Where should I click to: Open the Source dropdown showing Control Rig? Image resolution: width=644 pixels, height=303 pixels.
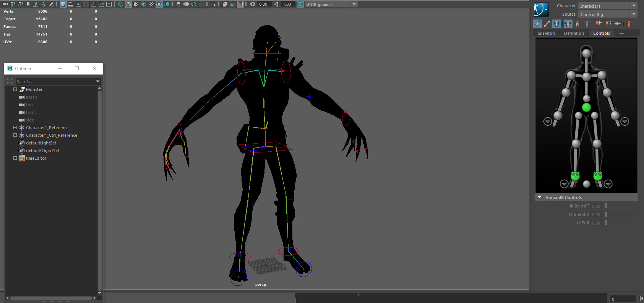point(607,14)
